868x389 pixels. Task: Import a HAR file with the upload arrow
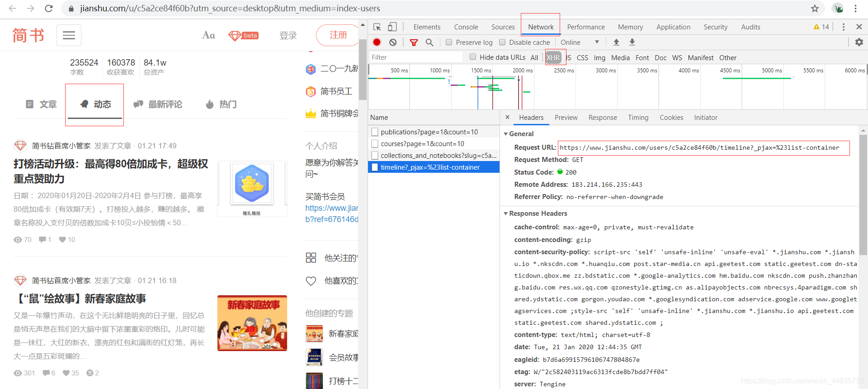pyautogui.click(x=616, y=42)
